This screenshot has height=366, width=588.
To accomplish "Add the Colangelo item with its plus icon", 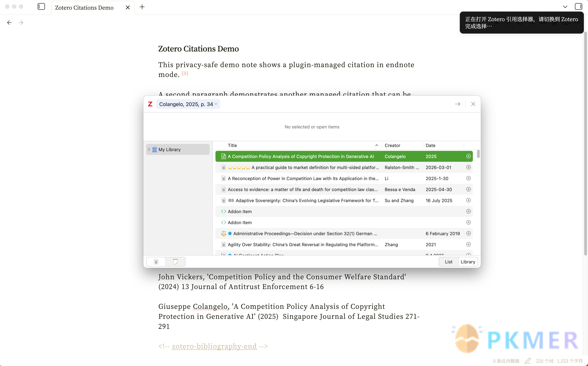I will click(469, 156).
